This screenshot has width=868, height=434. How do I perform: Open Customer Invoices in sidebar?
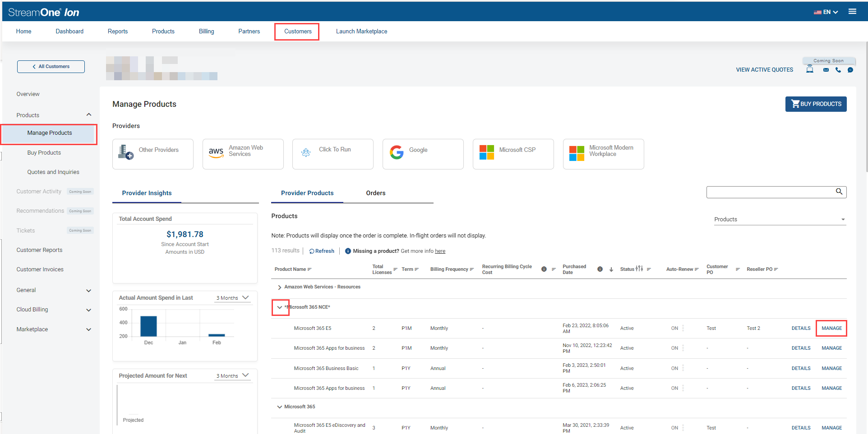coord(40,270)
